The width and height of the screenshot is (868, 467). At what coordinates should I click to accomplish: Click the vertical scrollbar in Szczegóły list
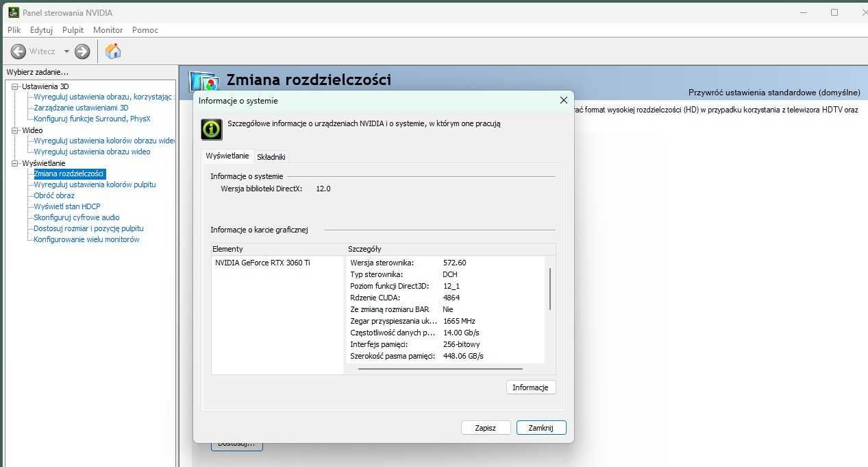550,289
